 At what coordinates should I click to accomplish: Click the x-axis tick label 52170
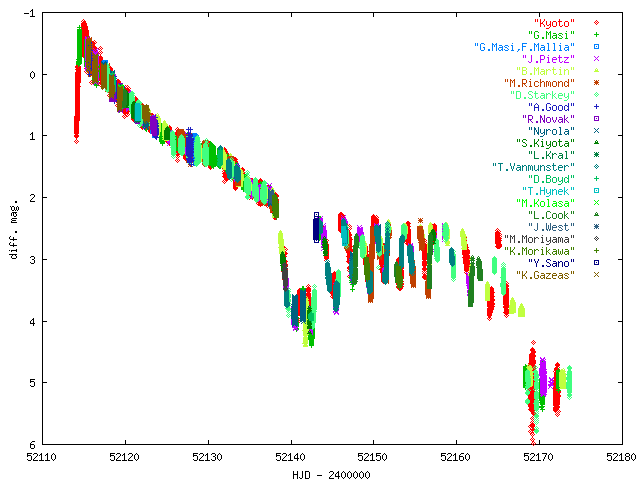click(x=538, y=458)
